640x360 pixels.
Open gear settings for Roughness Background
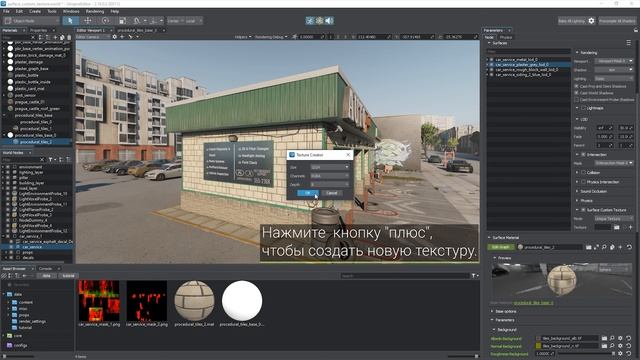(x=621, y=353)
